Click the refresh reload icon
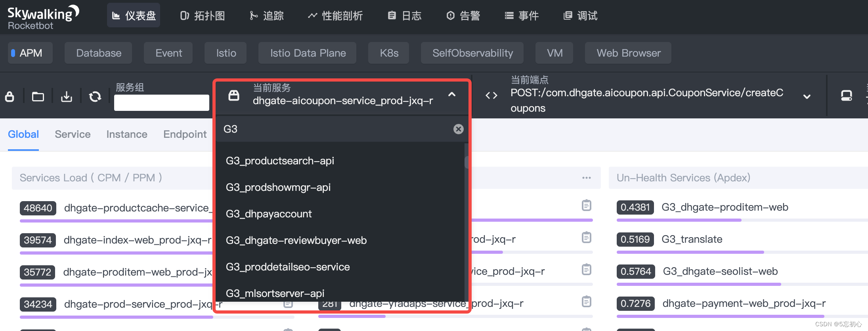The image size is (868, 331). (95, 96)
